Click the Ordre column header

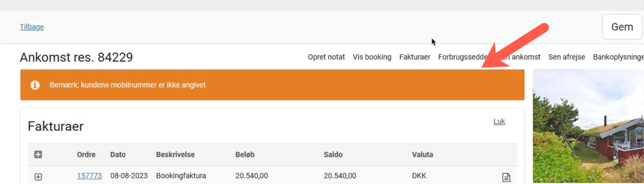coord(86,154)
